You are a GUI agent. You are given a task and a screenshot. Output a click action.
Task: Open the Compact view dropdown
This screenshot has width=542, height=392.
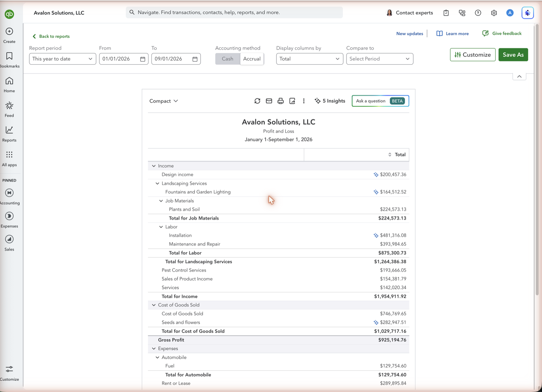click(x=164, y=101)
